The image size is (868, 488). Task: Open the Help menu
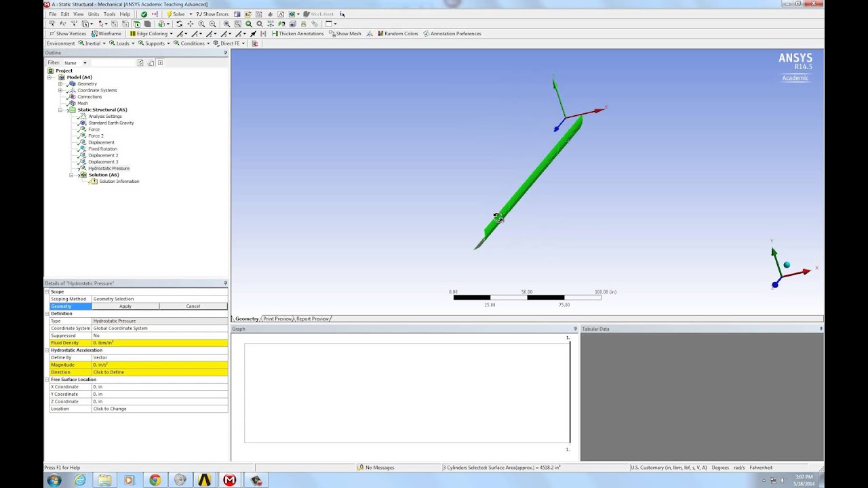point(125,14)
